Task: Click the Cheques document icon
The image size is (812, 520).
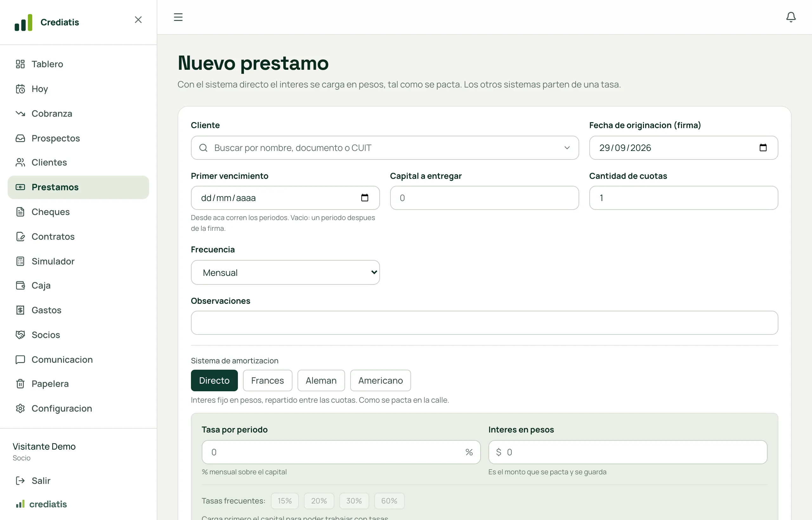Action: click(x=20, y=212)
